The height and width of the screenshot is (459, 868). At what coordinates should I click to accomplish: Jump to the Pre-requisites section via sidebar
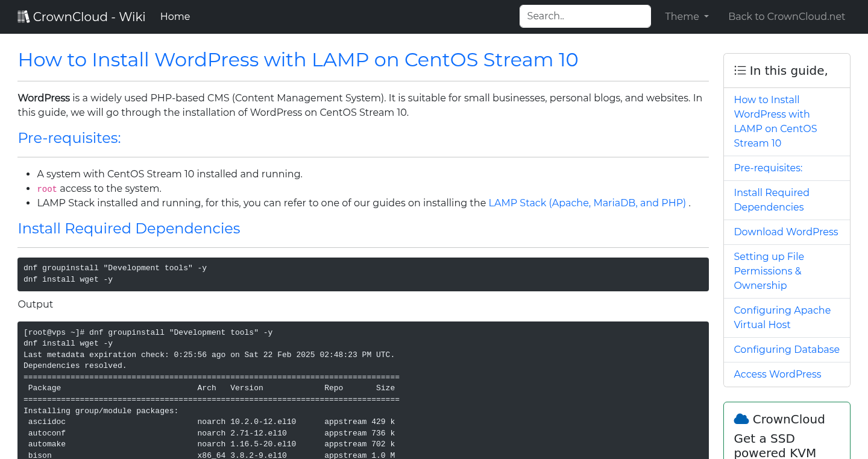point(768,168)
